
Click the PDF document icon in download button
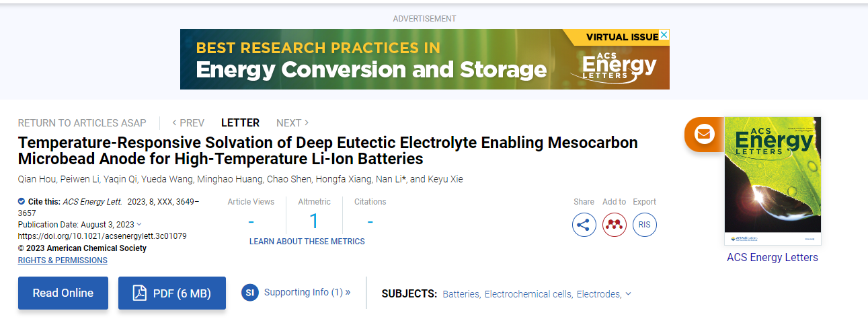139,293
